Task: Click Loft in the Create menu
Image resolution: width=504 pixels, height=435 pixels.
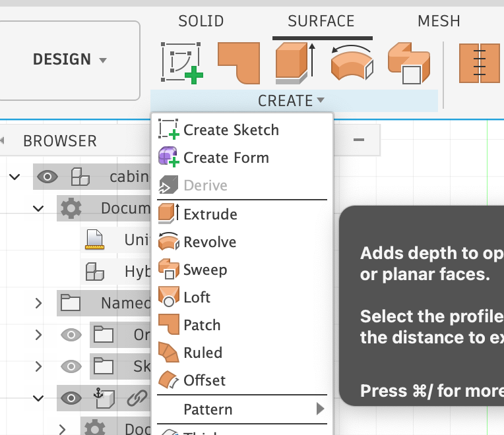Action: point(242,297)
